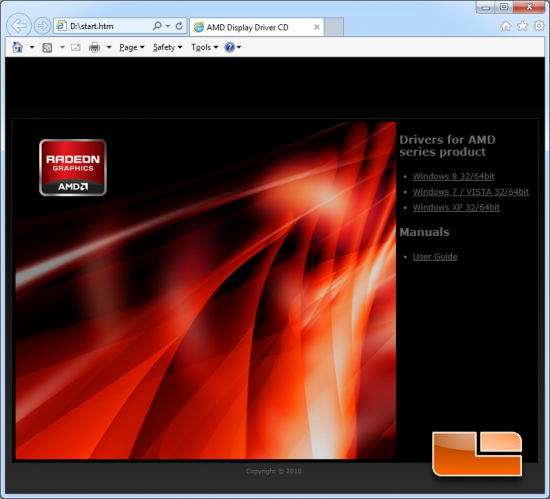This screenshot has width=550, height=499.
Task: Open the Windows XP 32/64bit driver link
Action: point(456,207)
